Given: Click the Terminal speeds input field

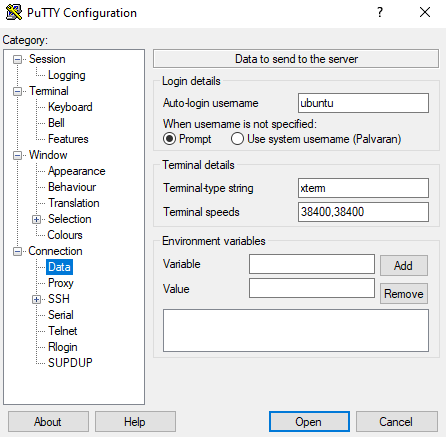Looking at the screenshot, I should pos(363,212).
